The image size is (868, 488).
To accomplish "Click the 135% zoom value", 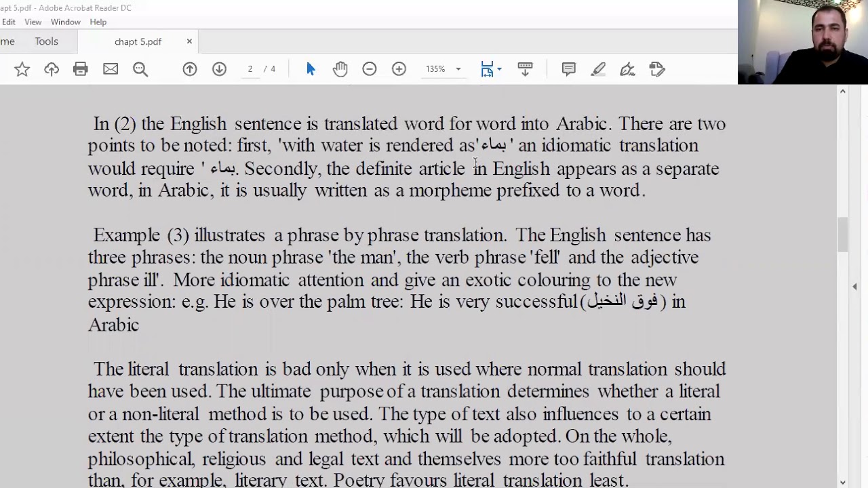I will pos(435,69).
